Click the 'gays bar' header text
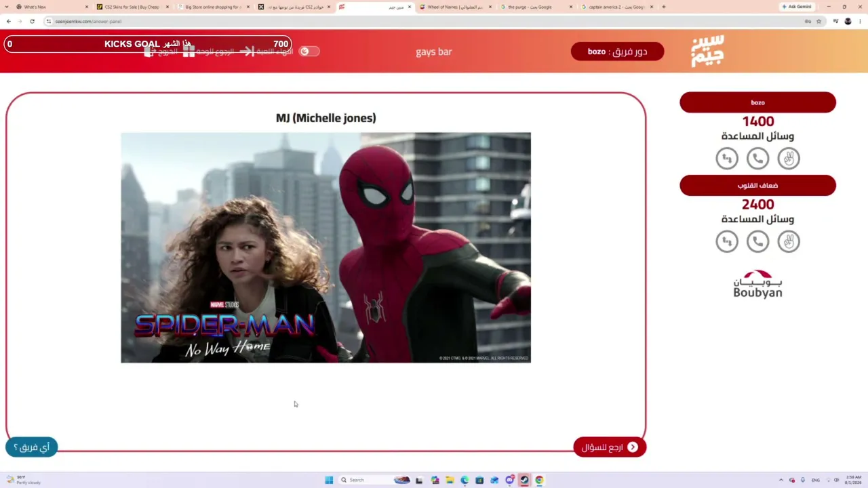 point(433,52)
